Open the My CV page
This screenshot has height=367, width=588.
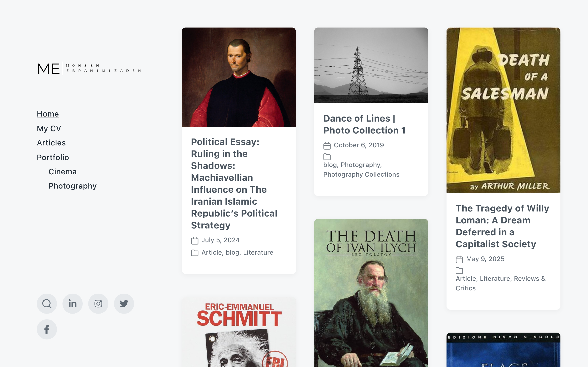tap(49, 128)
